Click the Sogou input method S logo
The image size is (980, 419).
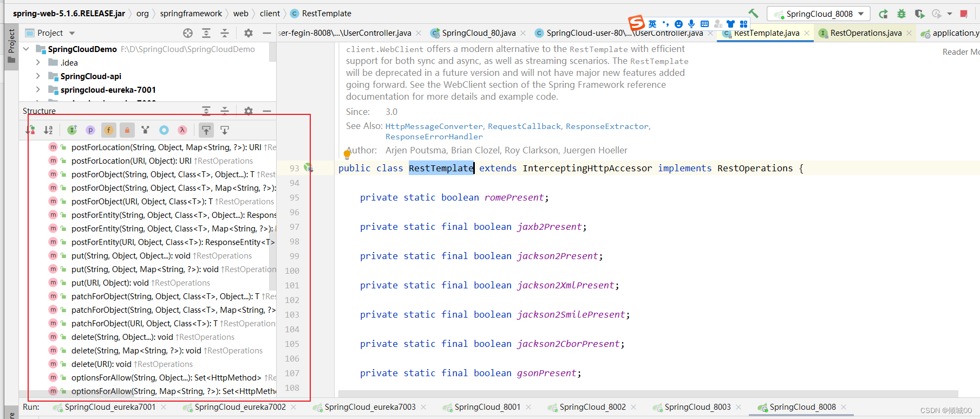[637, 23]
